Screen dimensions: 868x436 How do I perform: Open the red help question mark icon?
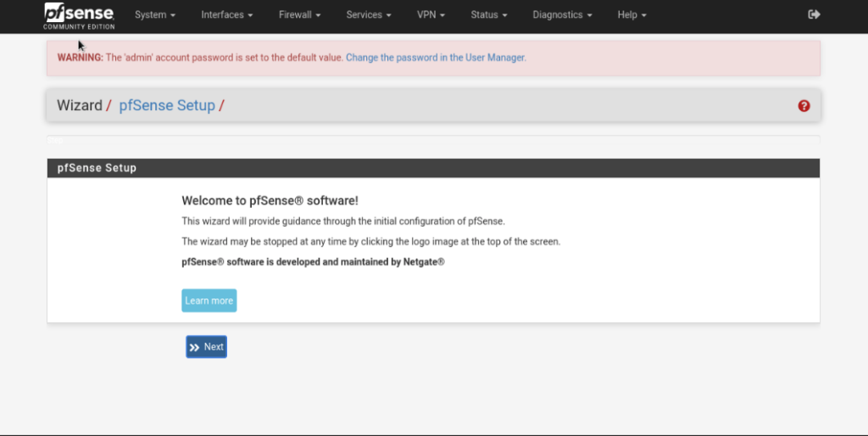(804, 106)
